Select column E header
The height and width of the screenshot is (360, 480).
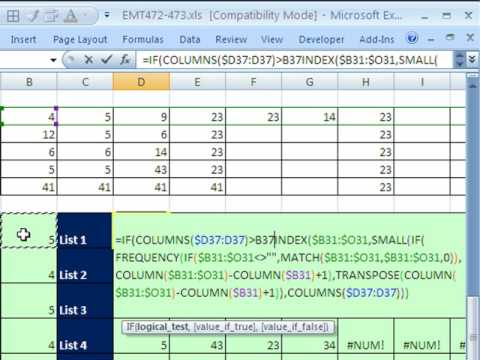(197, 82)
